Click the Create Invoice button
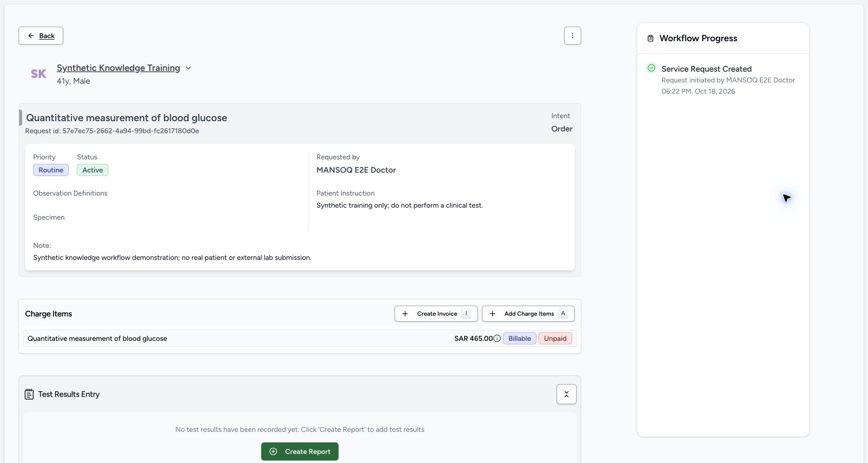The width and height of the screenshot is (868, 463). (436, 314)
